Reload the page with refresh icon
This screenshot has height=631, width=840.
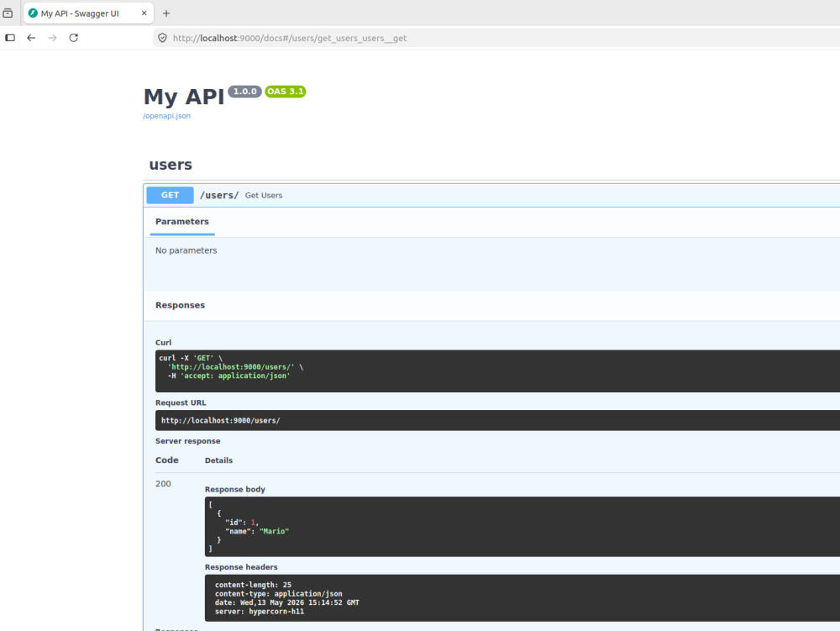tap(73, 38)
